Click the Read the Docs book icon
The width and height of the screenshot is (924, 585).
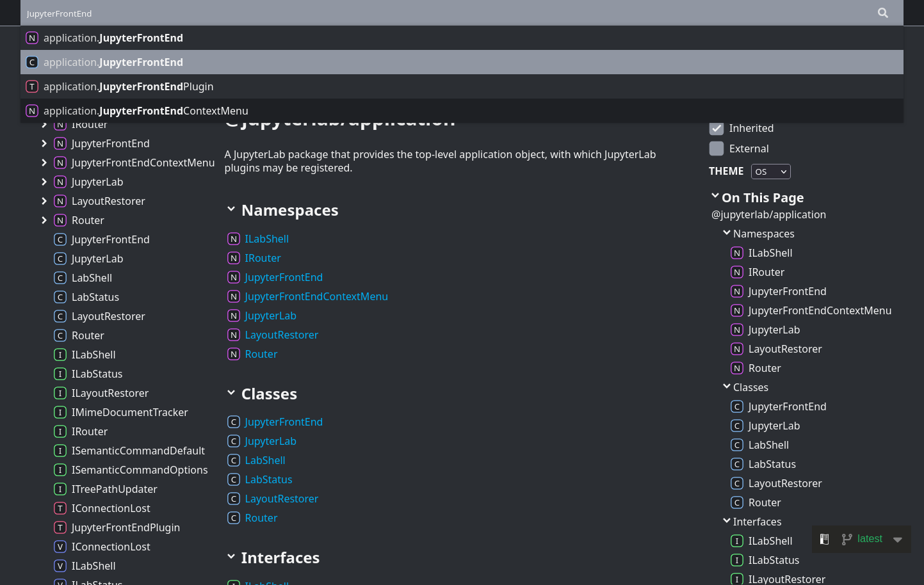pyautogui.click(x=825, y=539)
